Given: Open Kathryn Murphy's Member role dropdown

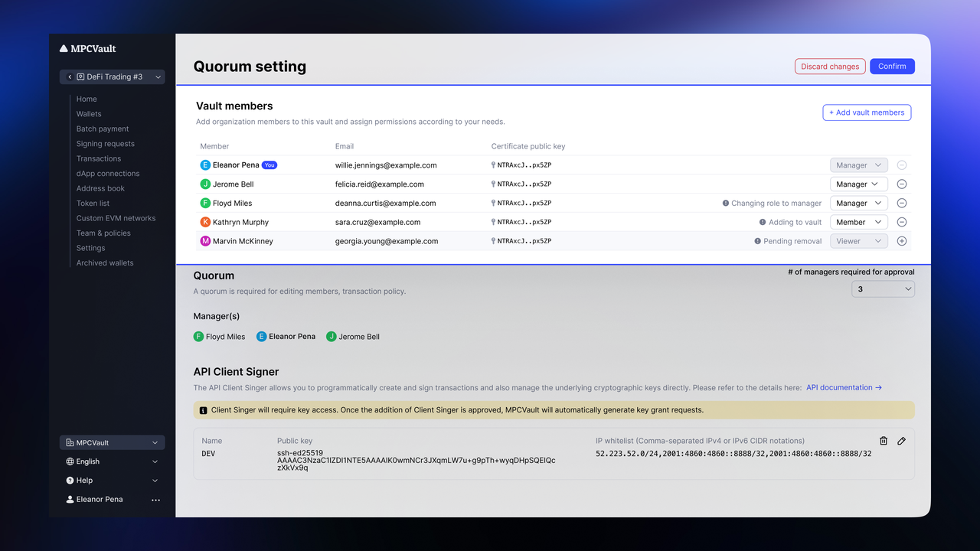Looking at the screenshot, I should pyautogui.click(x=858, y=222).
